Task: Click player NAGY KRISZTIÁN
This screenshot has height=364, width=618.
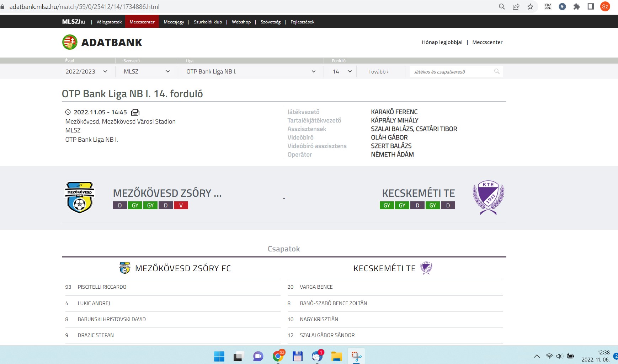Action: (x=319, y=319)
